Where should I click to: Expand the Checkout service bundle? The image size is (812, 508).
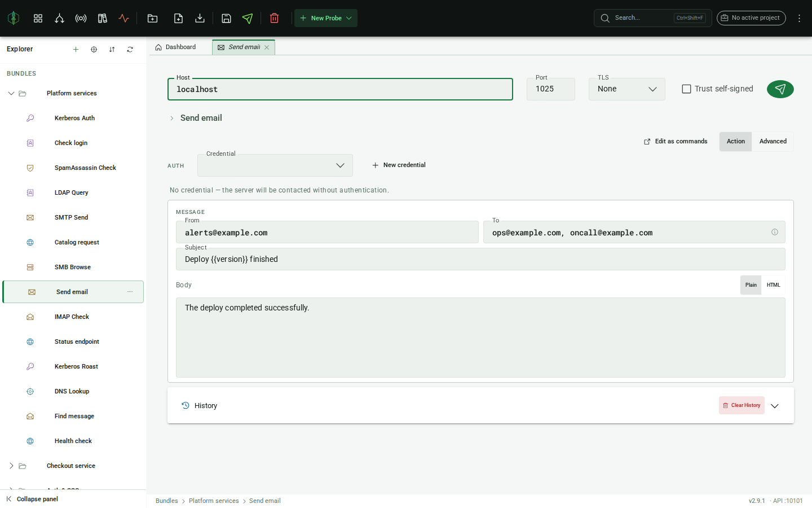coord(11,466)
